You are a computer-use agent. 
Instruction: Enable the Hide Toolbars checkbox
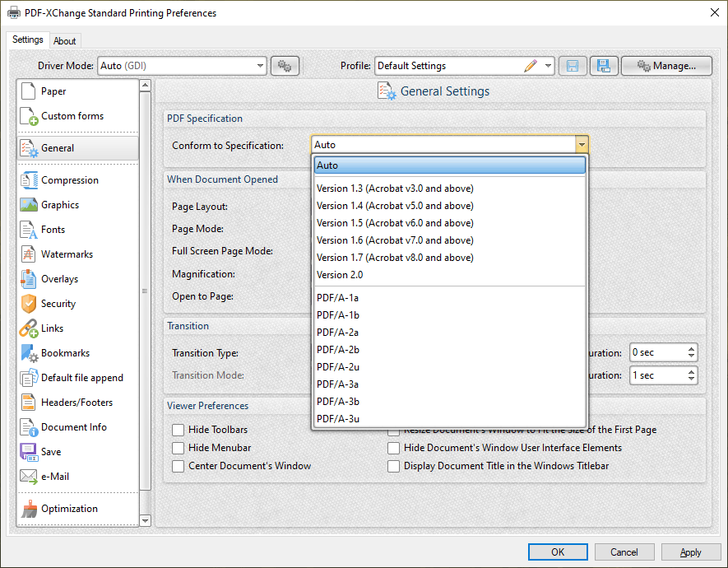coord(178,430)
